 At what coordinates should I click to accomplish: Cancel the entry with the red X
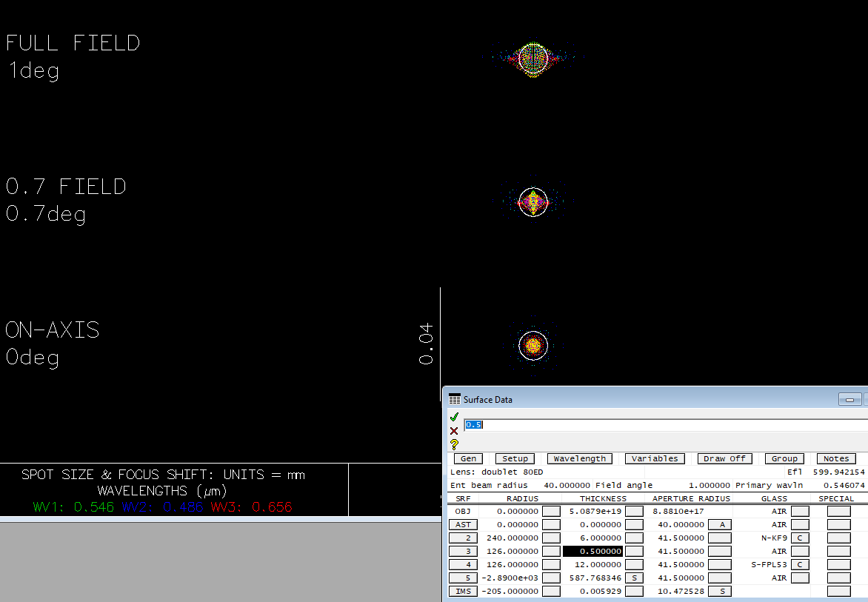coord(455,430)
